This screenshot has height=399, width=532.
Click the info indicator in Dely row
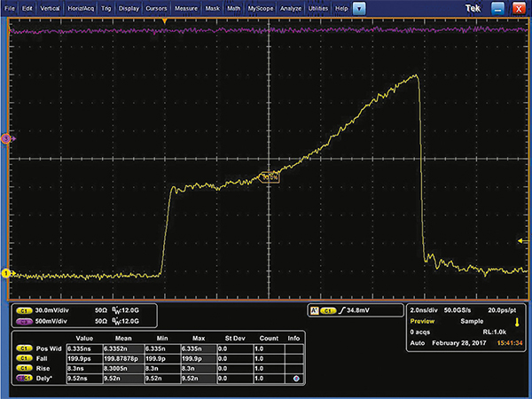(294, 378)
